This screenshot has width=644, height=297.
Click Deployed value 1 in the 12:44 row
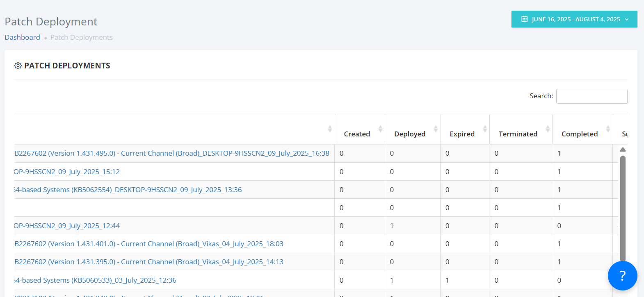(392, 226)
